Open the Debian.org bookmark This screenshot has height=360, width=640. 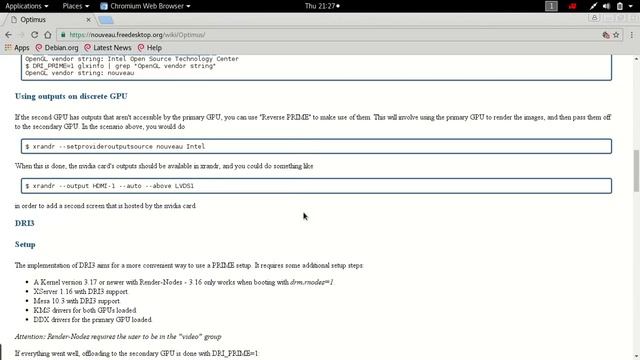point(57,48)
